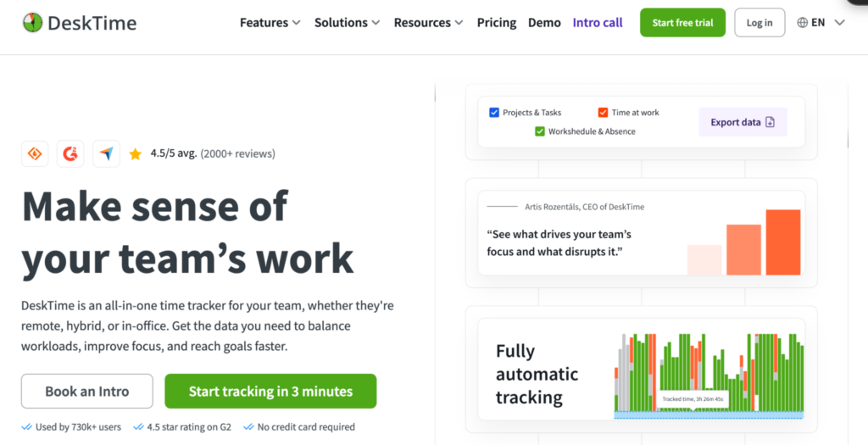
Task: Click the blue strip under the tracking chart
Action: (x=709, y=415)
